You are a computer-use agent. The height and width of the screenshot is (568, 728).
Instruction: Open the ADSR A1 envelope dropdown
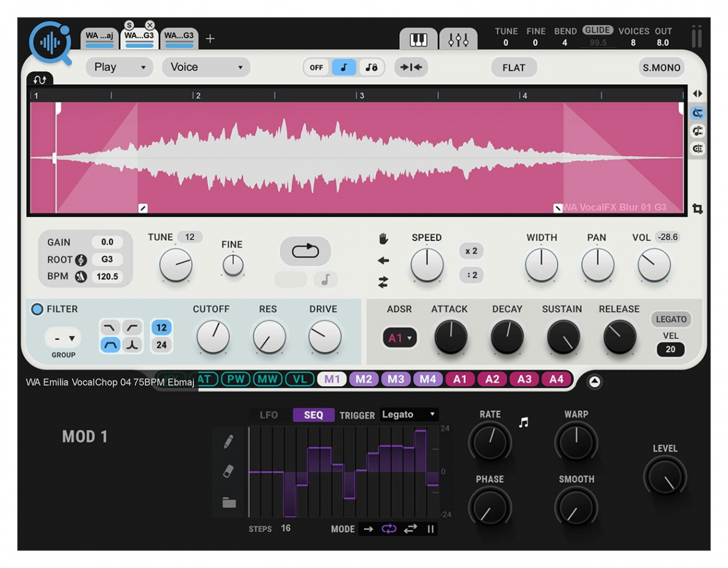pyautogui.click(x=399, y=338)
